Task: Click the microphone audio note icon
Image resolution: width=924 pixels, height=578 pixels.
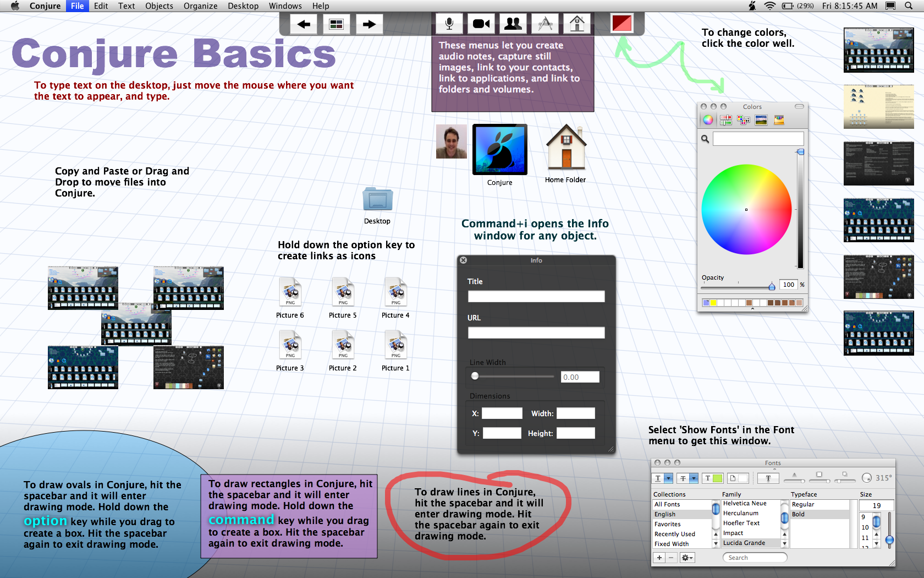Action: point(449,24)
